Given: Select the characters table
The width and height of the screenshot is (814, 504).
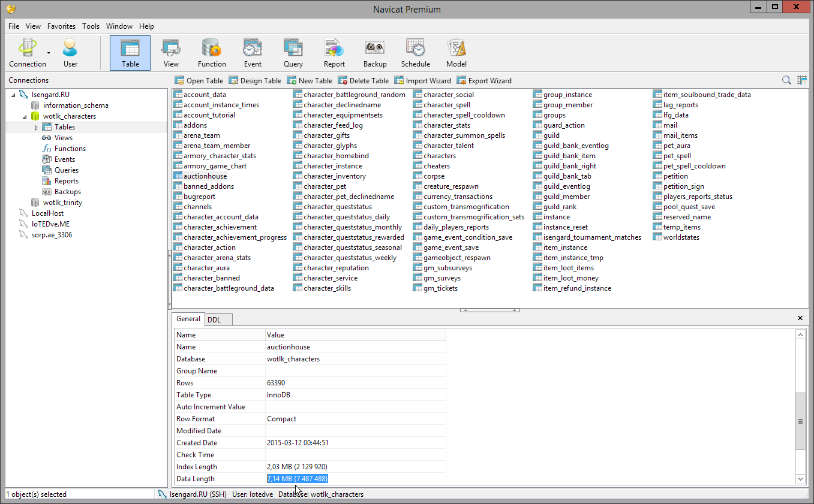Looking at the screenshot, I should [x=439, y=156].
